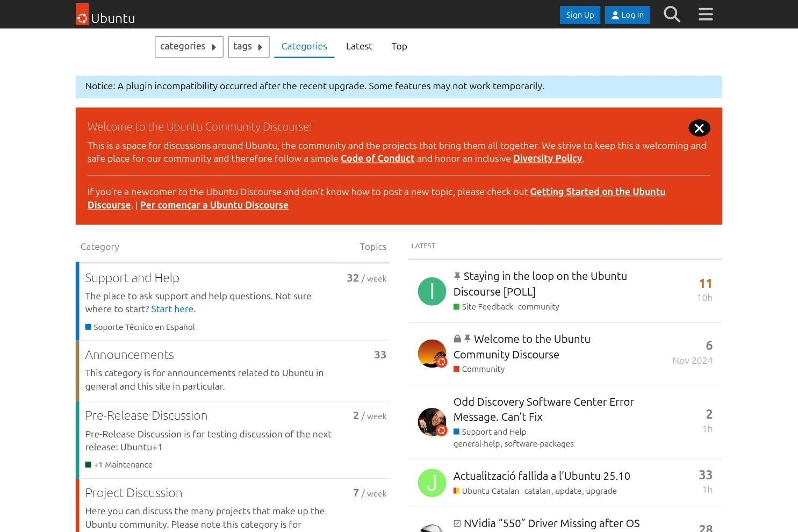Screen dimensions: 798x532
Task: Click the lock icon on the Welcome topic
Action: tap(457, 339)
